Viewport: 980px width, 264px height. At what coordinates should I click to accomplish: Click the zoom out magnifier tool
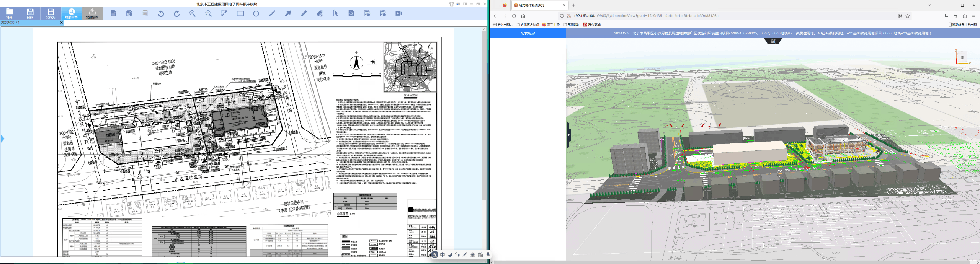(x=208, y=13)
